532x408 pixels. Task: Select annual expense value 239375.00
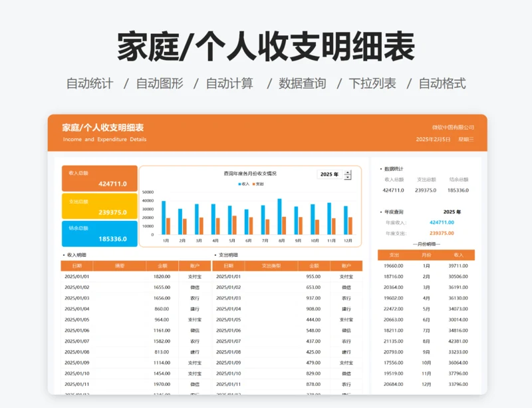click(442, 234)
